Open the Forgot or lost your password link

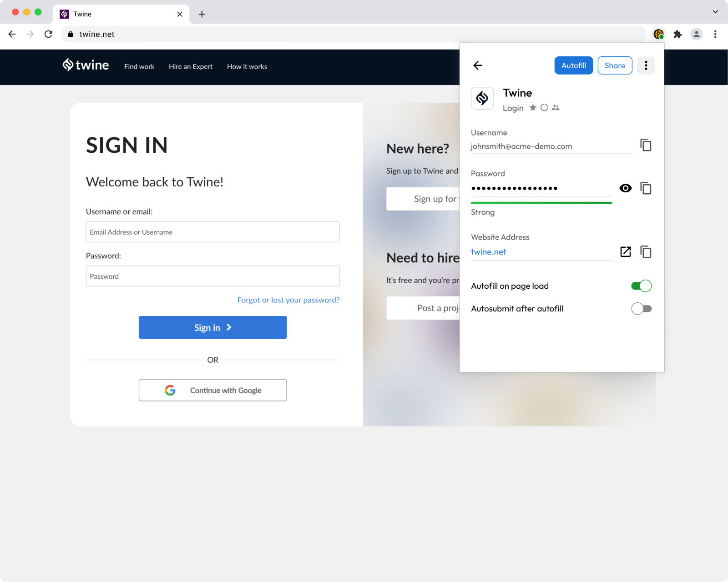[x=288, y=300]
